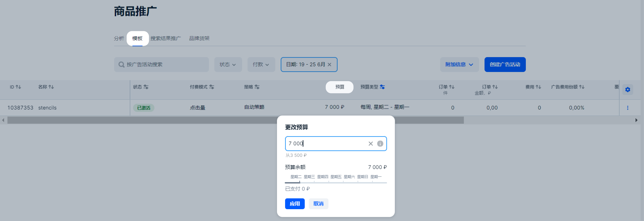The height and width of the screenshot is (221, 644).
Task: Click the 0,00% ad cost share cell
Action: (x=576, y=108)
